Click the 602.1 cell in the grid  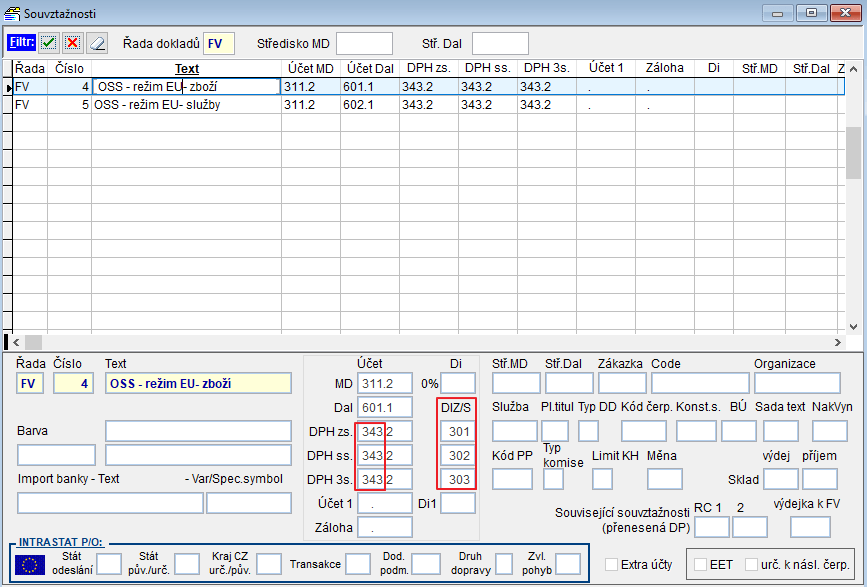click(x=369, y=104)
